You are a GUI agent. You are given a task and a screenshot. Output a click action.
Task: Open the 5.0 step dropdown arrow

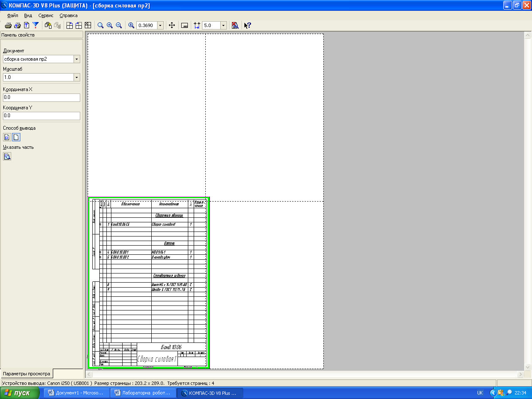[x=223, y=25]
